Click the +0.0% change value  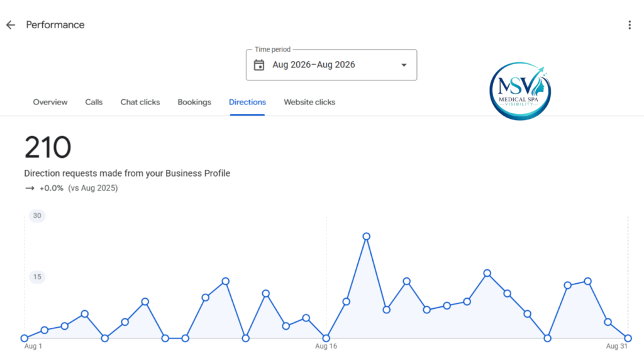52,188
